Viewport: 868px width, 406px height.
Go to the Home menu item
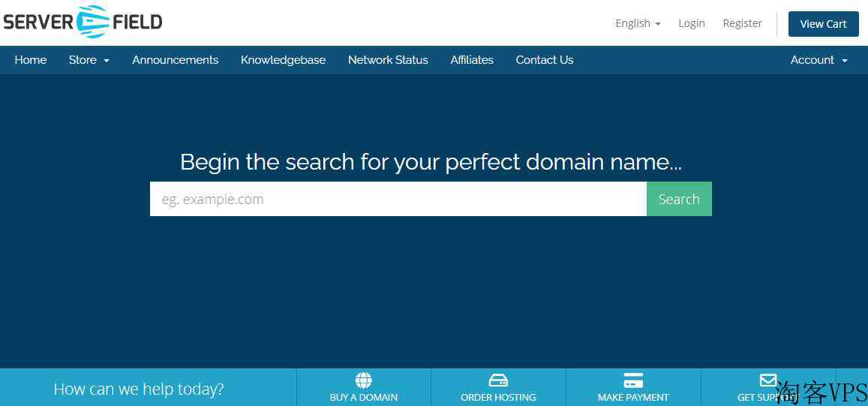point(31,60)
